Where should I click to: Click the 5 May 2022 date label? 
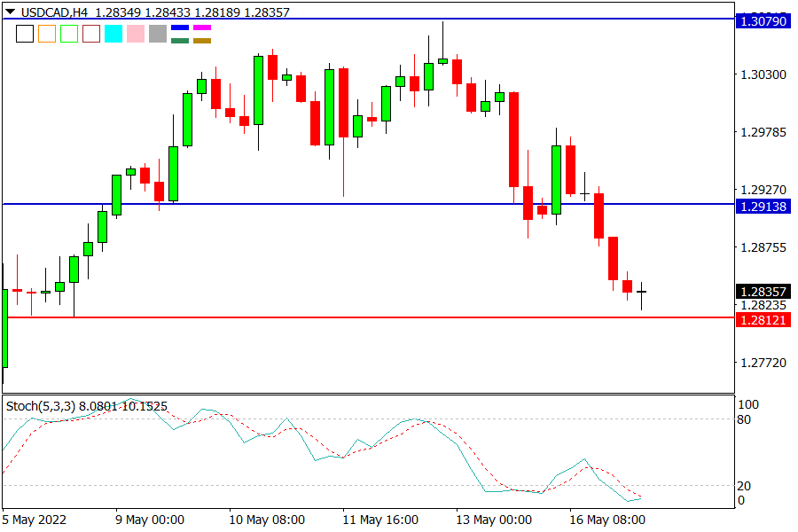pyautogui.click(x=34, y=520)
